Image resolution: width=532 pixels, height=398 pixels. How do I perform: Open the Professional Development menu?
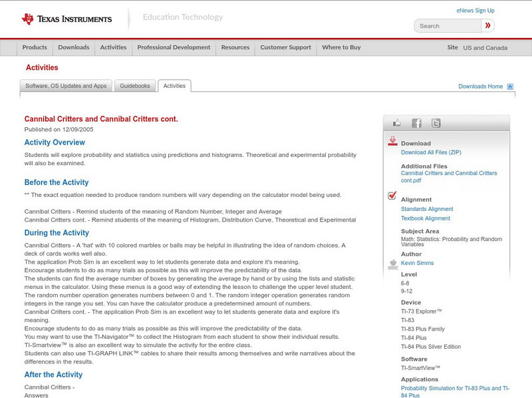(174, 47)
